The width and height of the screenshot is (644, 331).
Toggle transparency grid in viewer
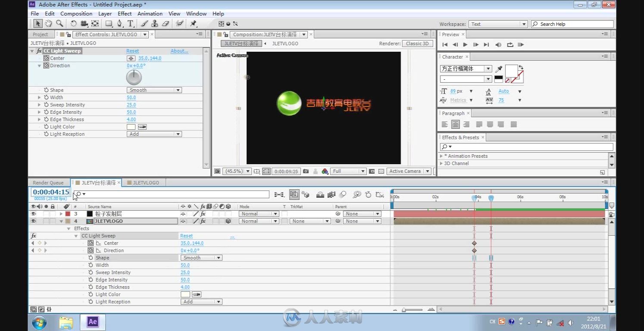pos(381,171)
